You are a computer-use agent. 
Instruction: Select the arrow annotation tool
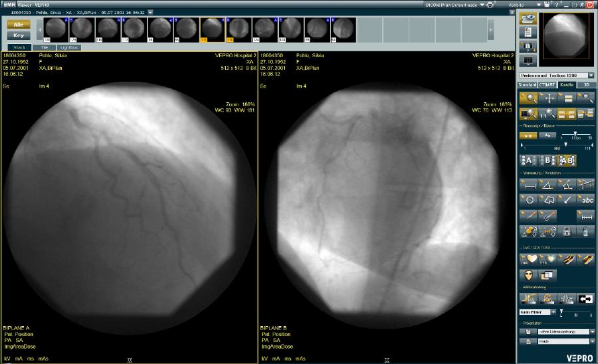pyautogui.click(x=567, y=200)
